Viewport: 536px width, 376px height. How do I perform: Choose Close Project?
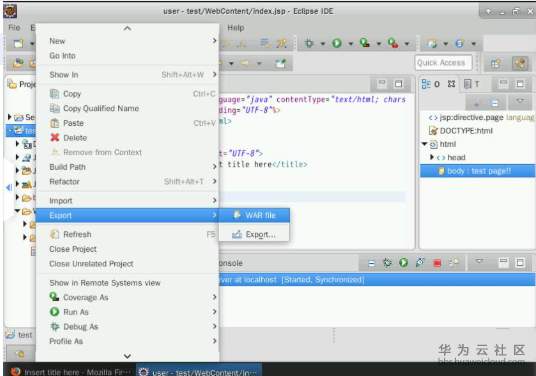point(127,249)
